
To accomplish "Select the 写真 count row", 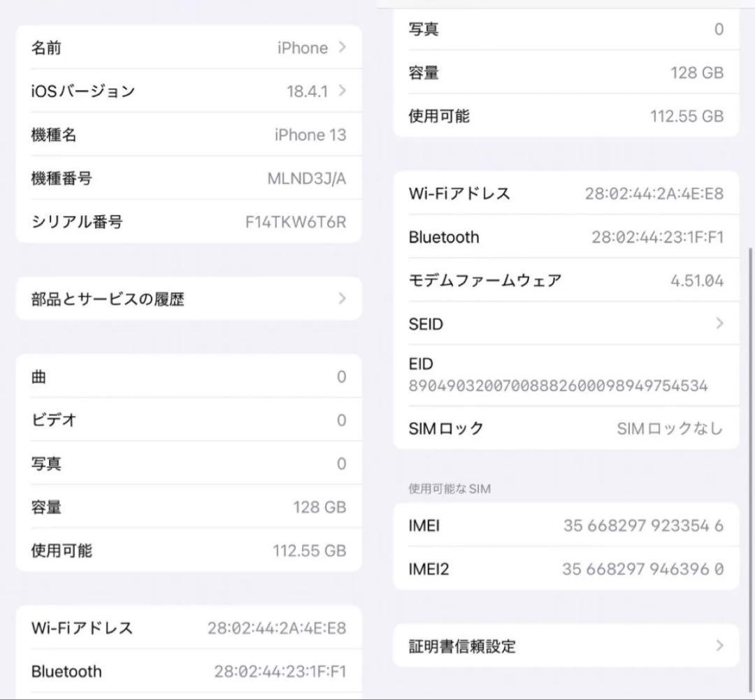I will point(189,462).
